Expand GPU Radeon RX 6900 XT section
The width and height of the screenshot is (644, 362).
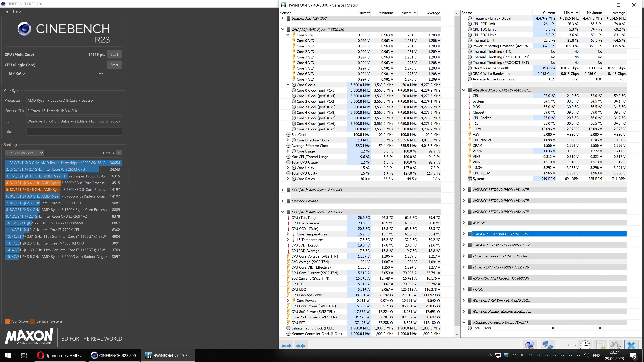click(x=464, y=278)
